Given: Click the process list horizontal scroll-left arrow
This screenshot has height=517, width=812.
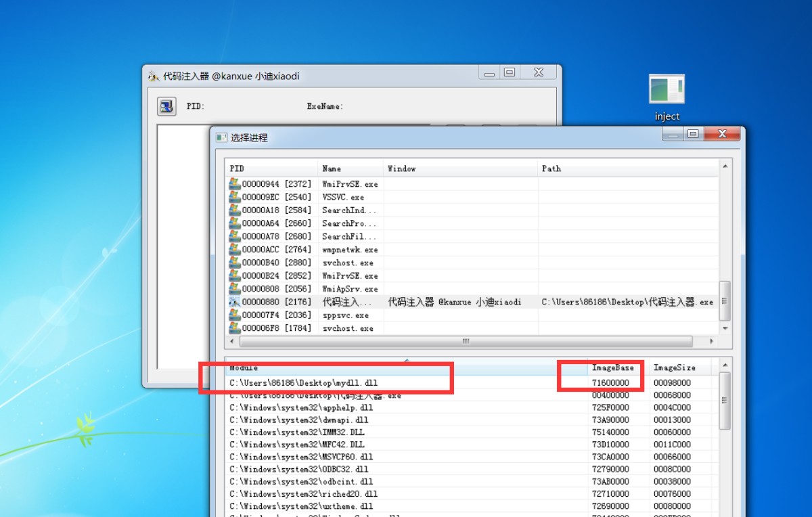Looking at the screenshot, I should 231,342.
